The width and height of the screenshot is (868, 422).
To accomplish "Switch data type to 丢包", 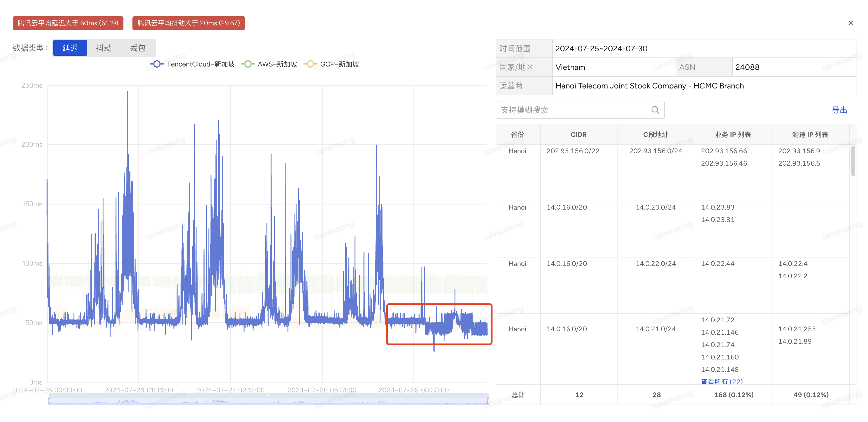I will click(x=138, y=48).
